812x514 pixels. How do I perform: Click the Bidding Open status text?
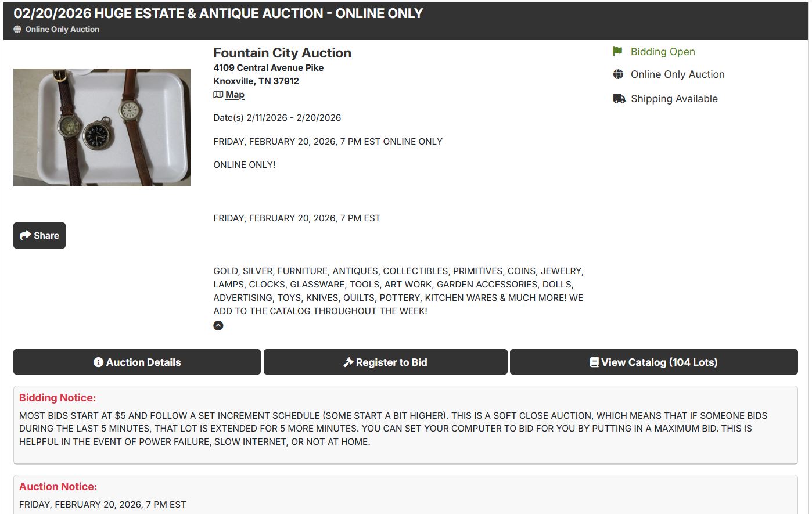coord(663,52)
